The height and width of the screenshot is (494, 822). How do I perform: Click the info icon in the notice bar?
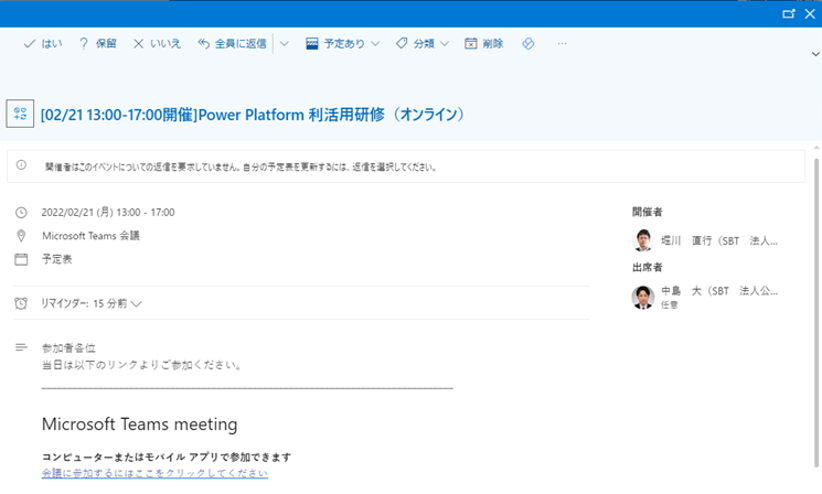[x=21, y=165]
